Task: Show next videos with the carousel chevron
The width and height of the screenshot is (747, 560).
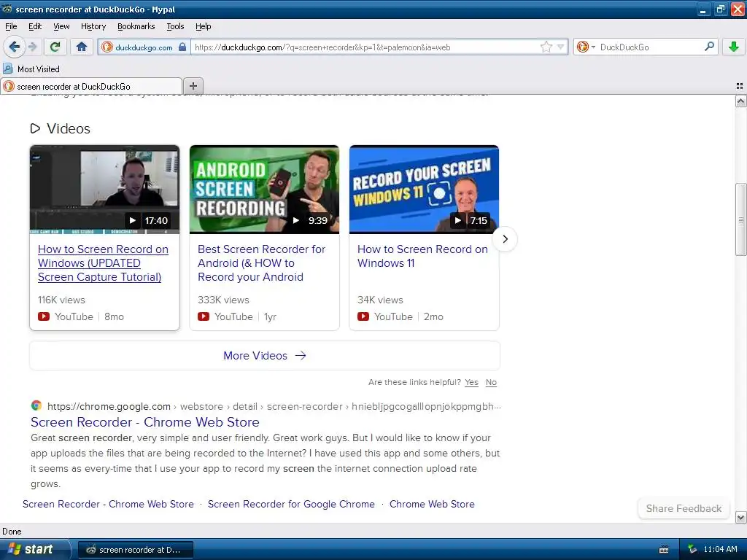Action: click(x=505, y=239)
